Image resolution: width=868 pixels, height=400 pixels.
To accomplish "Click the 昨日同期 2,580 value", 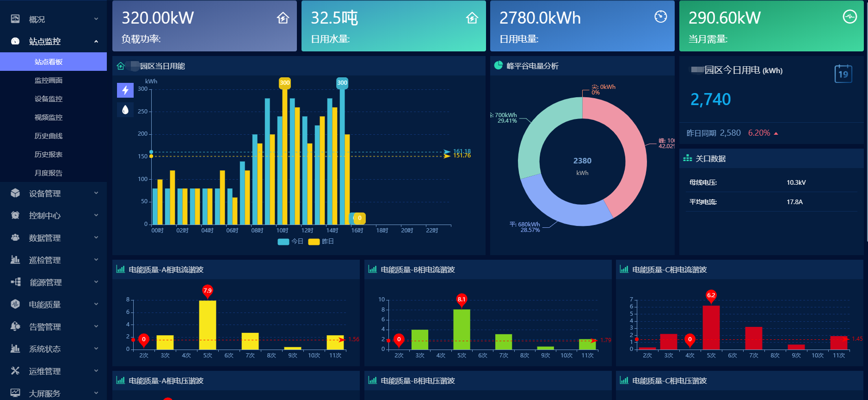I will pos(730,133).
